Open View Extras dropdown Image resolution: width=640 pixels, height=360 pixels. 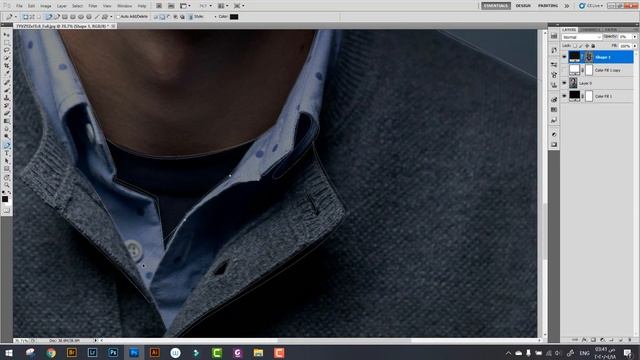click(x=186, y=6)
